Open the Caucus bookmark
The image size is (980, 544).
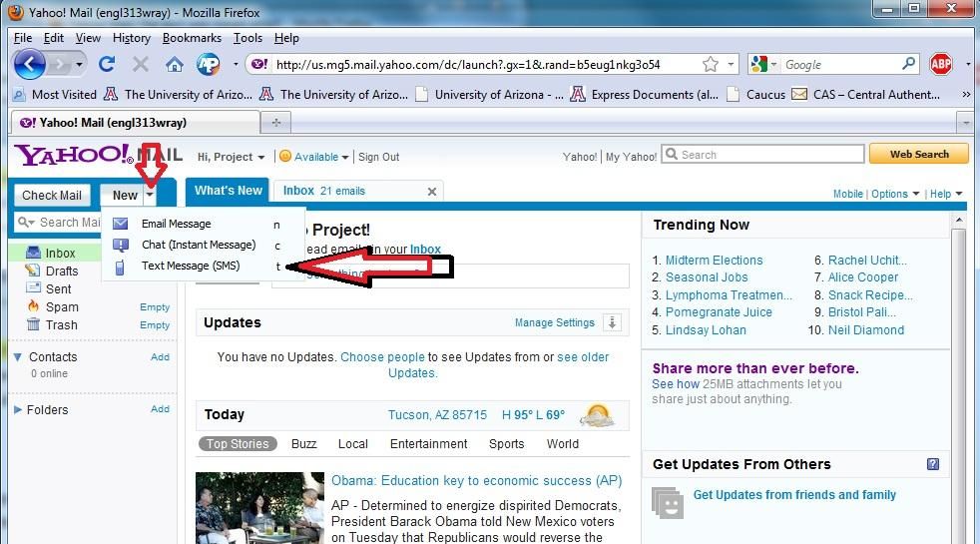(x=756, y=95)
